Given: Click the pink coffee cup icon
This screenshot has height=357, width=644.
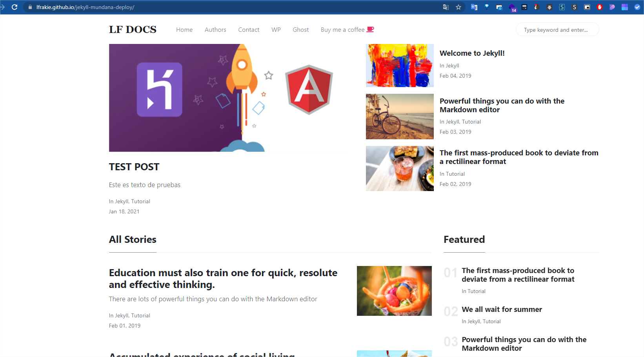Looking at the screenshot, I should point(370,29).
